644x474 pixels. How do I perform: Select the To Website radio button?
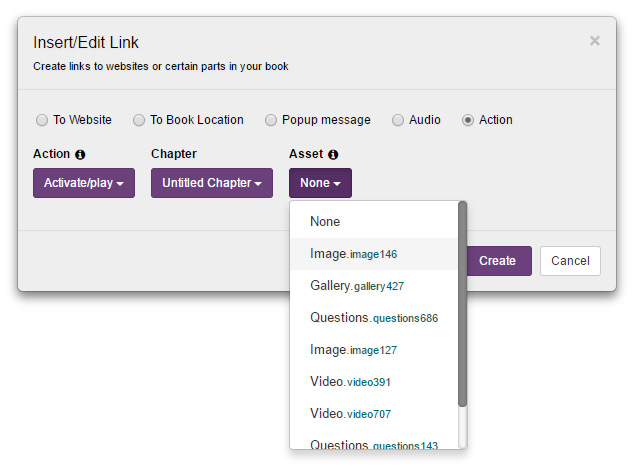click(x=42, y=120)
